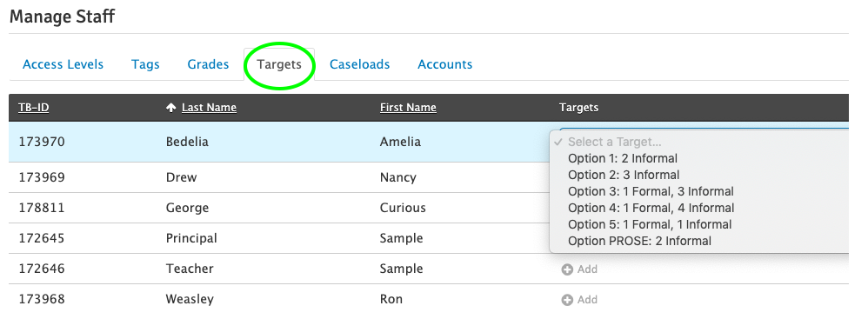This screenshot has height=319, width=868.
Task: Sort by First Name column header
Action: click(x=408, y=107)
